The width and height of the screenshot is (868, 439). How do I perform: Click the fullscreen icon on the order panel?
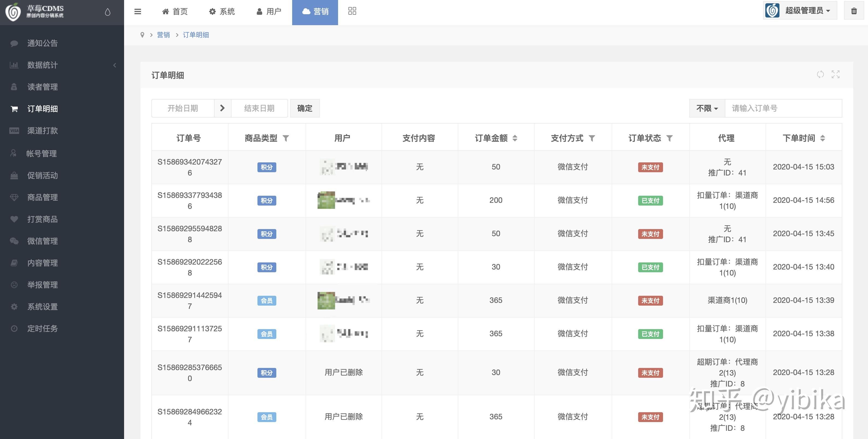(836, 74)
